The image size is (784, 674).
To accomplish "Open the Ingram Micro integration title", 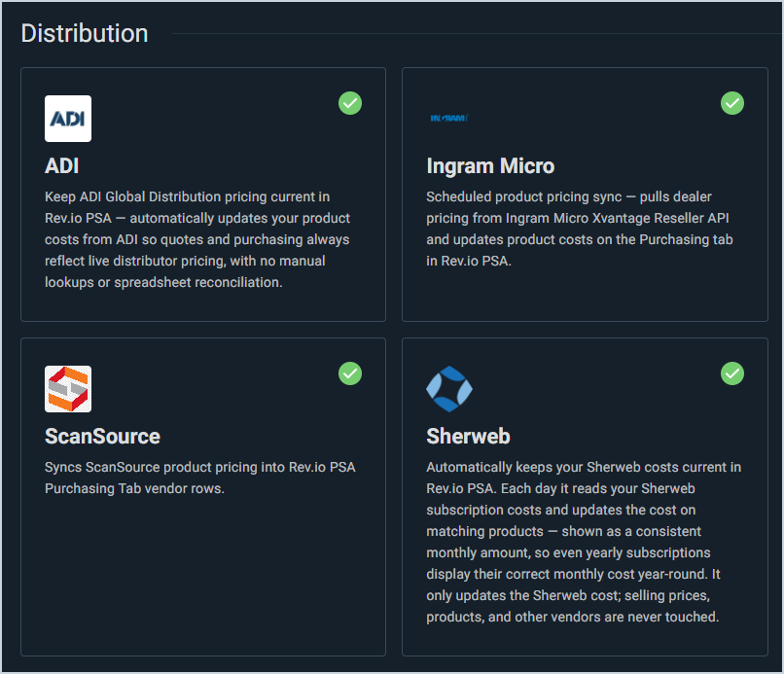I will [490, 165].
